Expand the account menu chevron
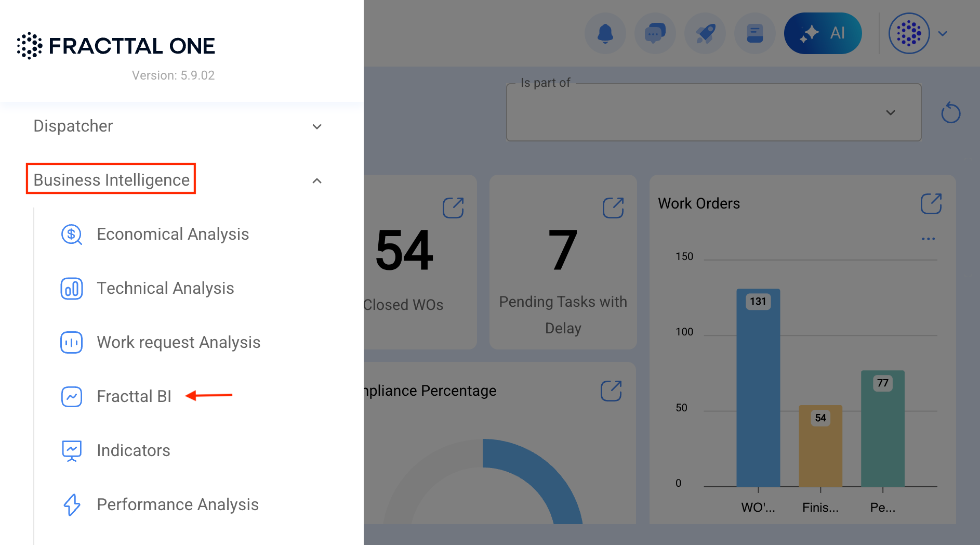 pos(943,33)
